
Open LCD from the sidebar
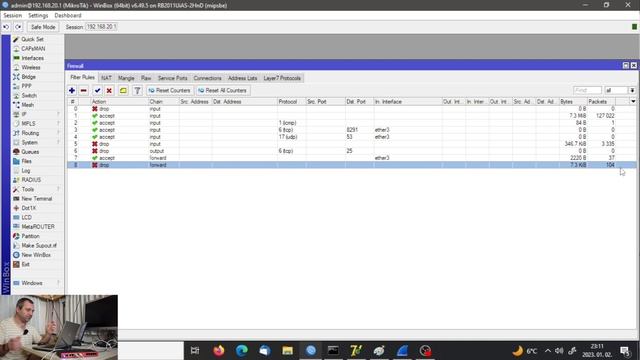pos(27,218)
